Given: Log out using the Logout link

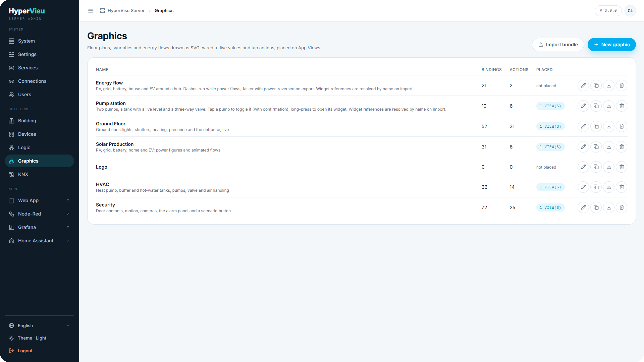Looking at the screenshot, I should [x=40, y=351].
